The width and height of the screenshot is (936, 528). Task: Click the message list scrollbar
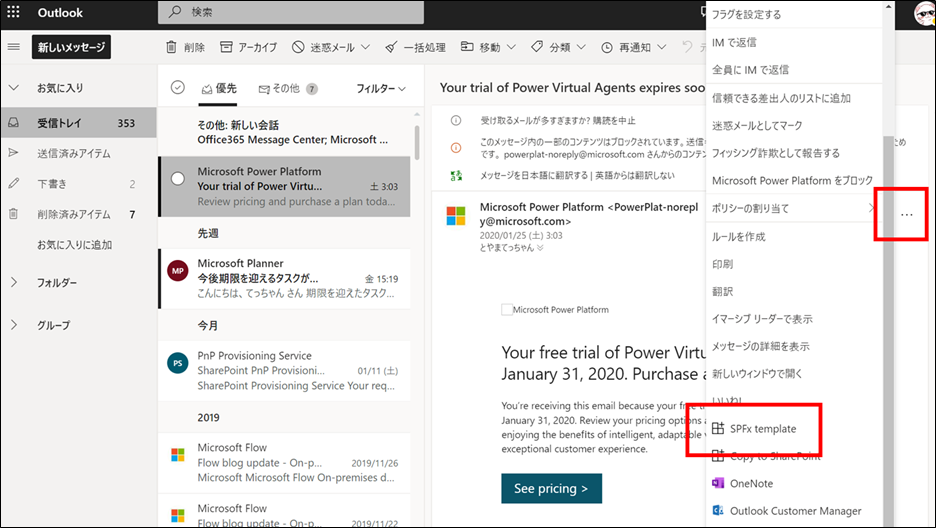(x=417, y=142)
